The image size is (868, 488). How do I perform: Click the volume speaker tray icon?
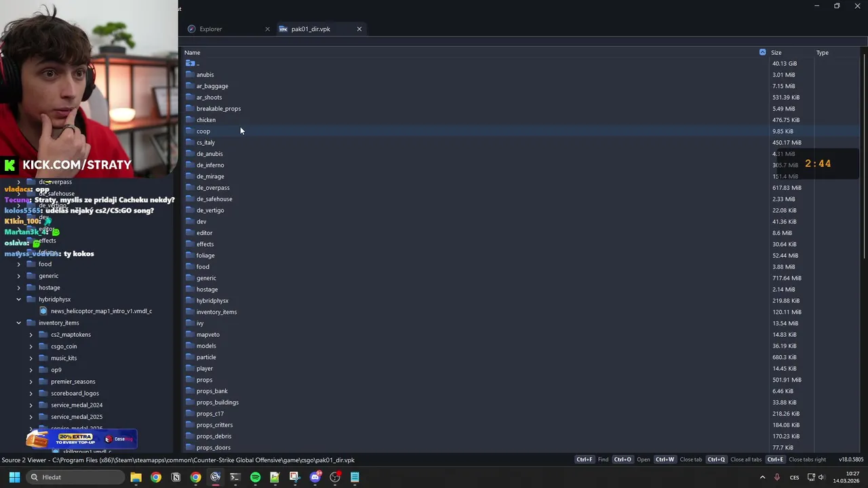point(821,477)
